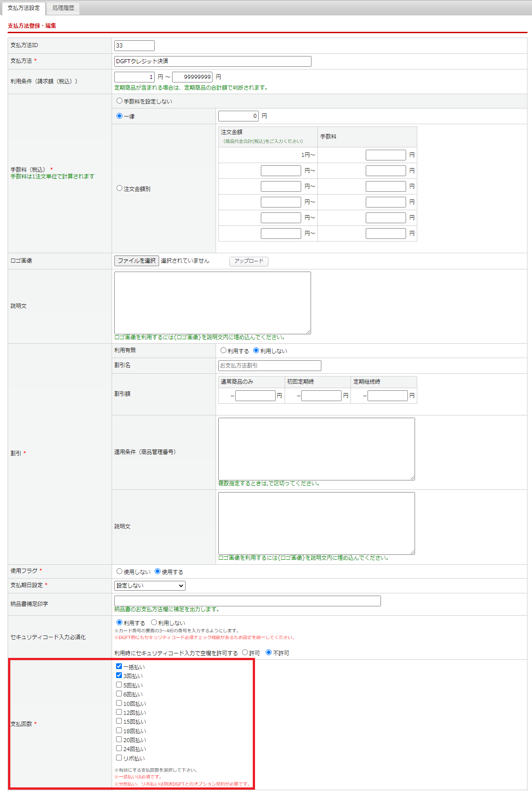Choose 許可 for blank security code
Image resolution: width=532 pixels, height=791 pixels.
coord(245,653)
